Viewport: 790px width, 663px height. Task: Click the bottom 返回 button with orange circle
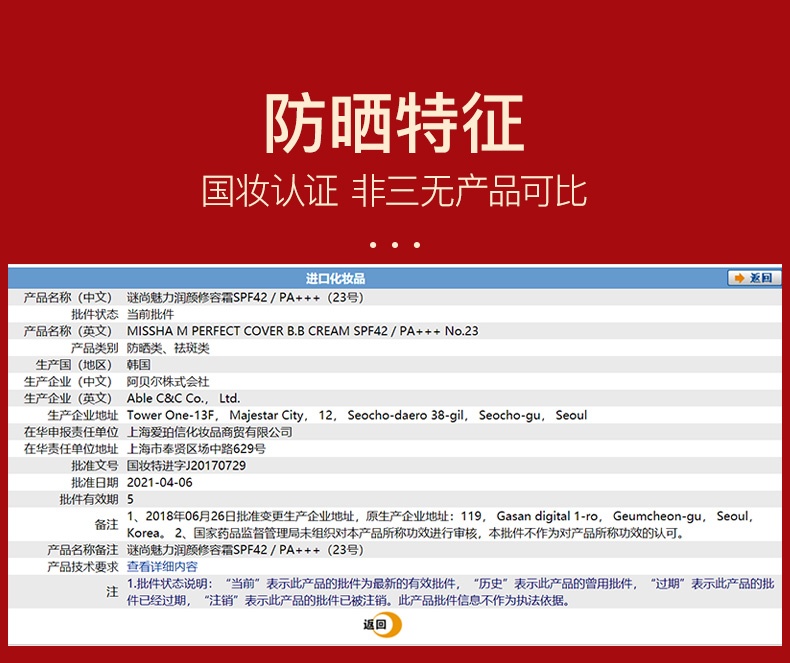(x=382, y=625)
